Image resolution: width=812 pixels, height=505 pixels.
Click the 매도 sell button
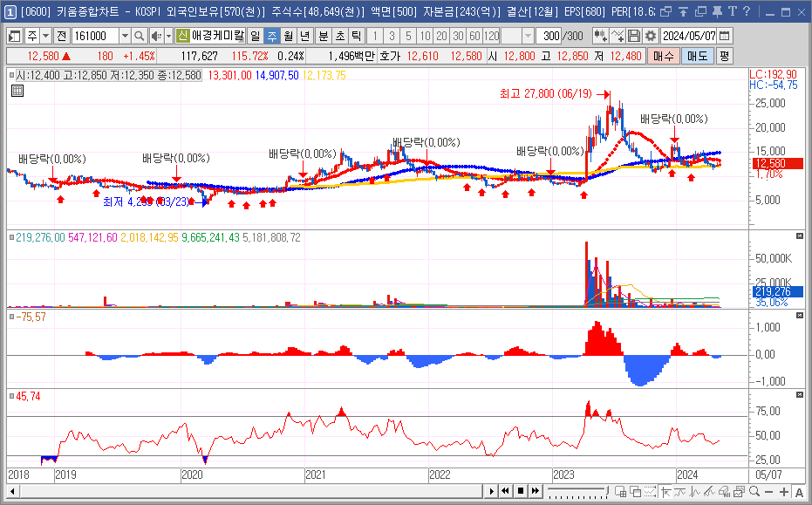click(x=697, y=56)
